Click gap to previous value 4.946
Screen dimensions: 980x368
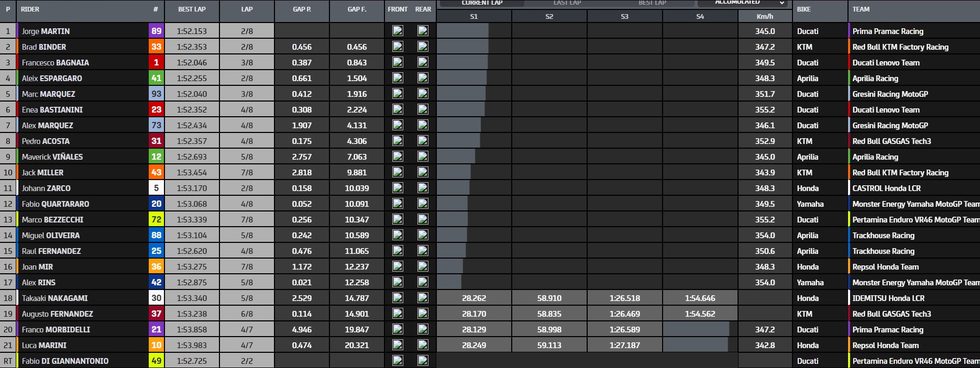tap(302, 329)
